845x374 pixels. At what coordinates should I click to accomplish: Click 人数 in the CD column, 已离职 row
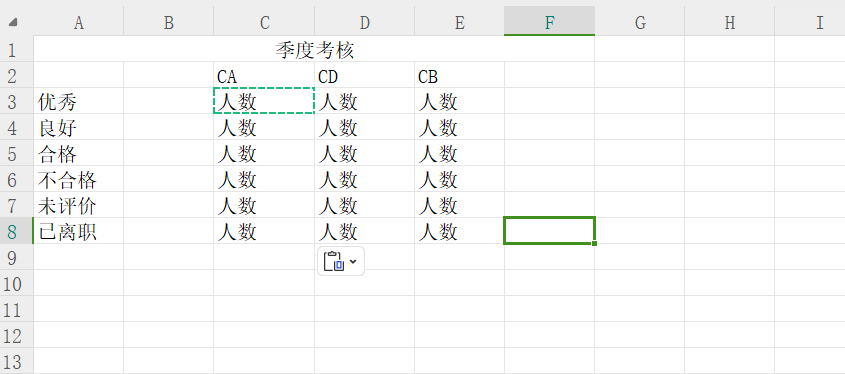365,232
